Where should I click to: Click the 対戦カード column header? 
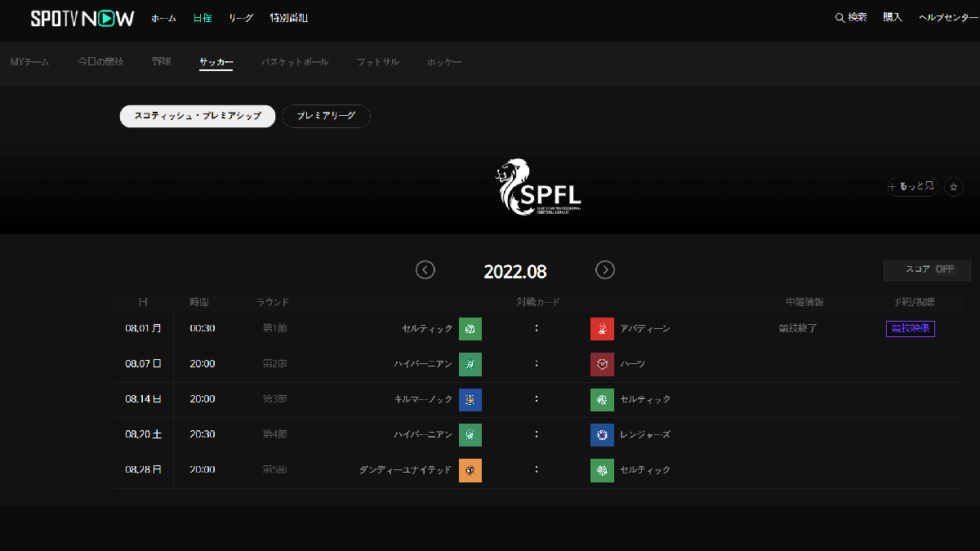538,302
